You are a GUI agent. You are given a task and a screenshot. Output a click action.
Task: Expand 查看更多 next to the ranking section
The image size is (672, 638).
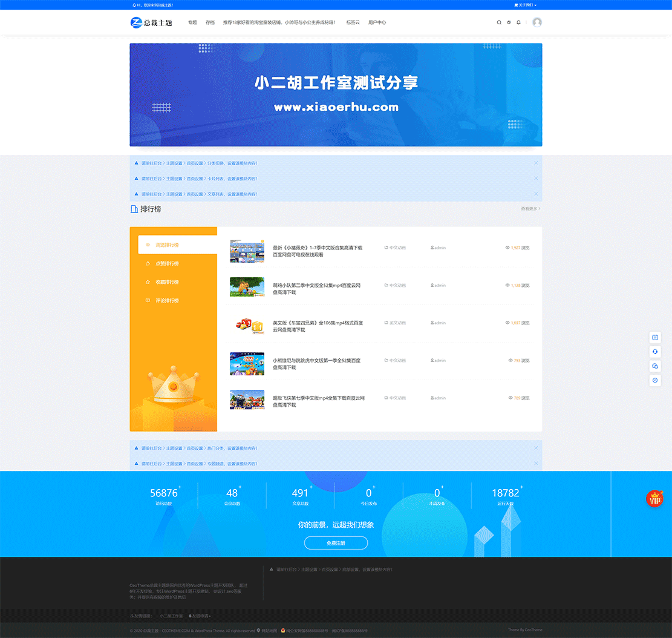coord(529,209)
